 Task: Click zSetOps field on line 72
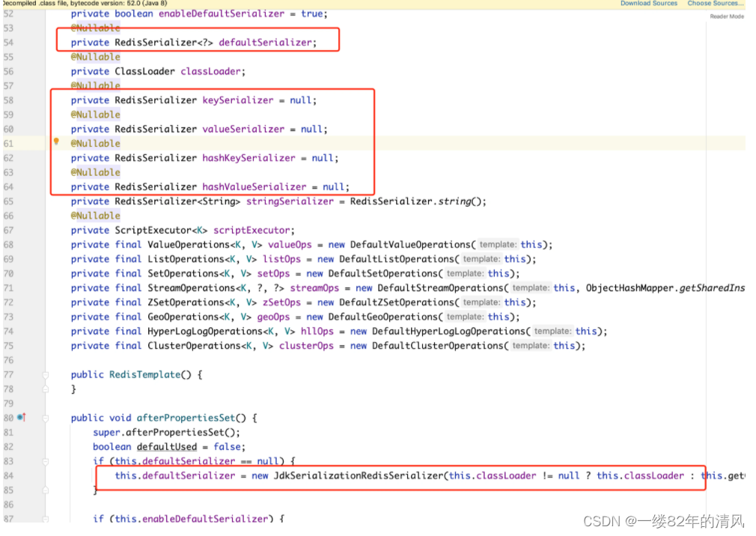(281, 302)
